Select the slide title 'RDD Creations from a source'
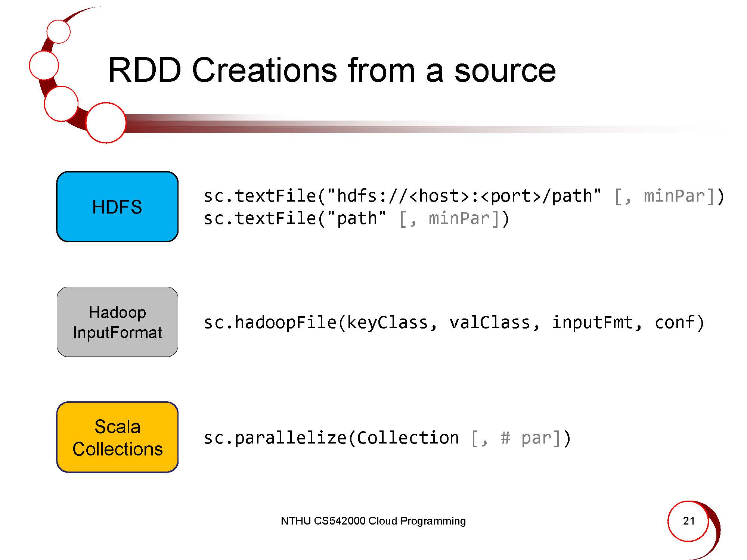Screen dimensions: 747x560 coord(332,70)
